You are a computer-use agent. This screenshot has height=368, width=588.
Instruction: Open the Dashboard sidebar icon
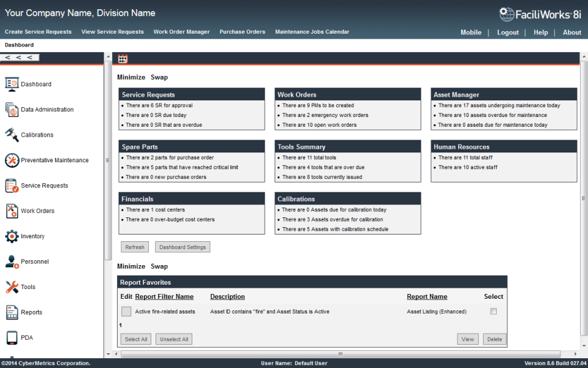coord(12,84)
